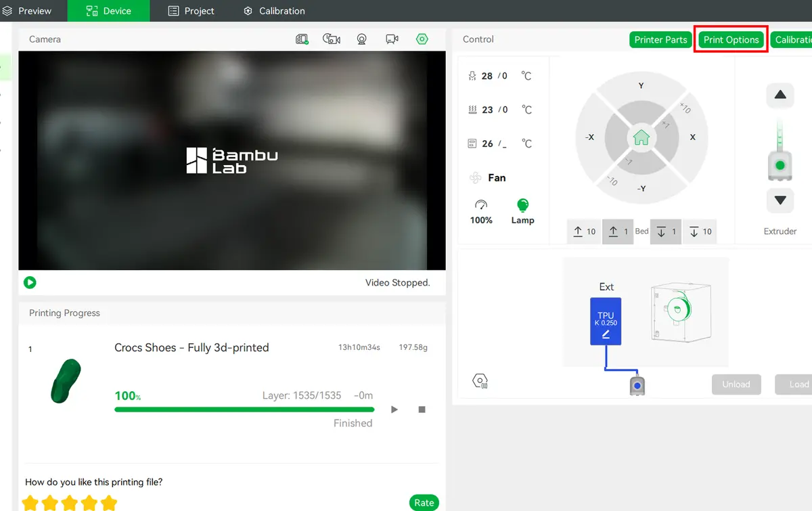
Task: Click the 100% print speed gauge
Action: pos(481,211)
